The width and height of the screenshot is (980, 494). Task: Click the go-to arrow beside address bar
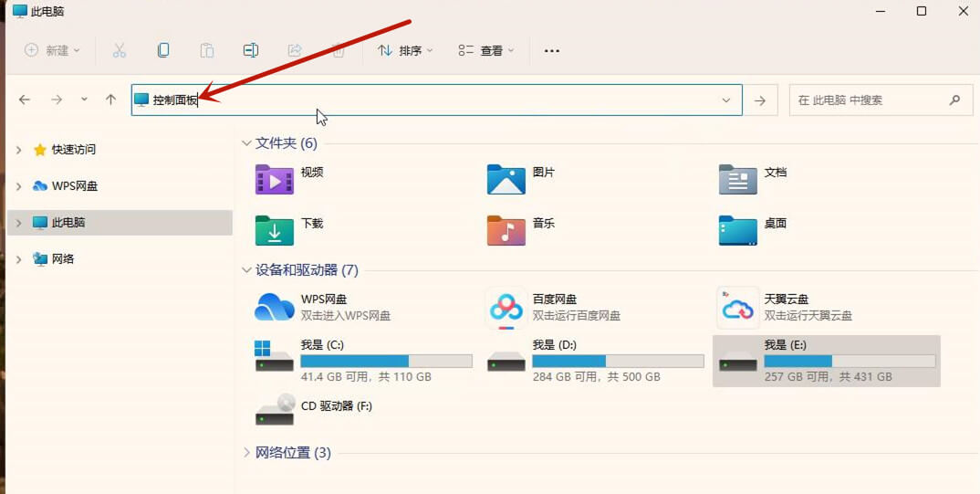(760, 100)
